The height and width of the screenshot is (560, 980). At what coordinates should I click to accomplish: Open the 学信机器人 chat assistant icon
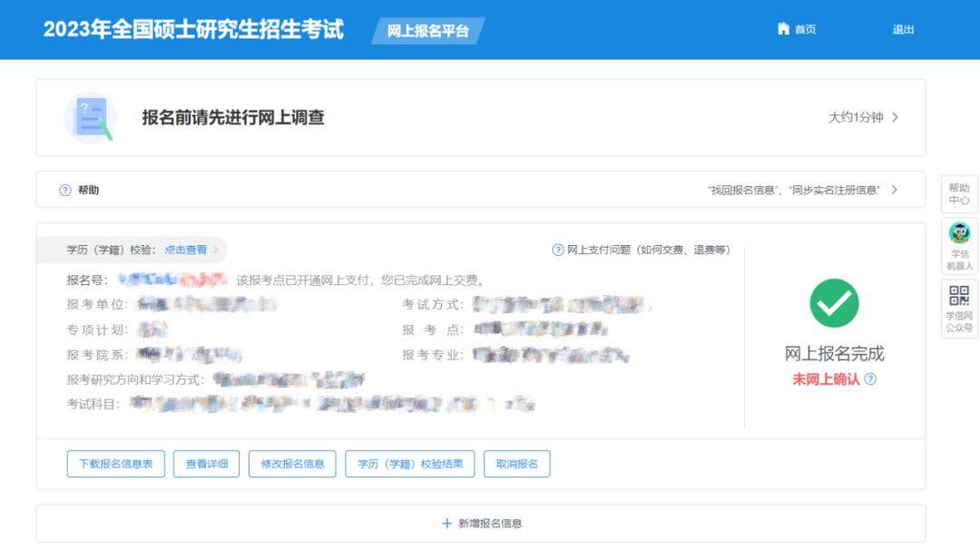(x=959, y=233)
